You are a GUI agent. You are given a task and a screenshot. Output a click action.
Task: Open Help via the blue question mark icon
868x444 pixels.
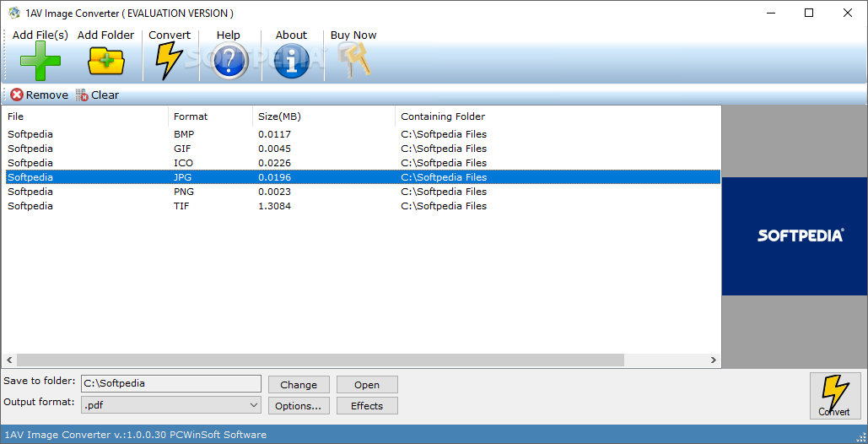click(x=229, y=61)
